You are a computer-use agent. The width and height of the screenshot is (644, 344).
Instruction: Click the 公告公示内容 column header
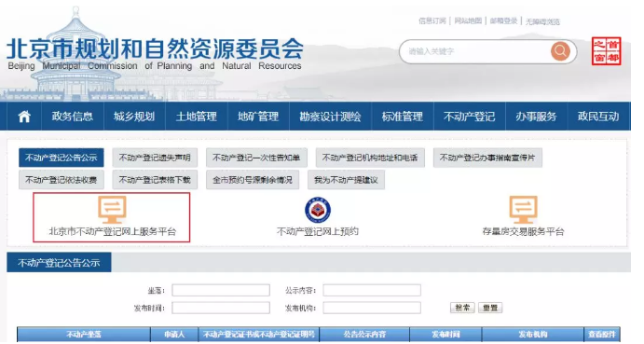364,335
